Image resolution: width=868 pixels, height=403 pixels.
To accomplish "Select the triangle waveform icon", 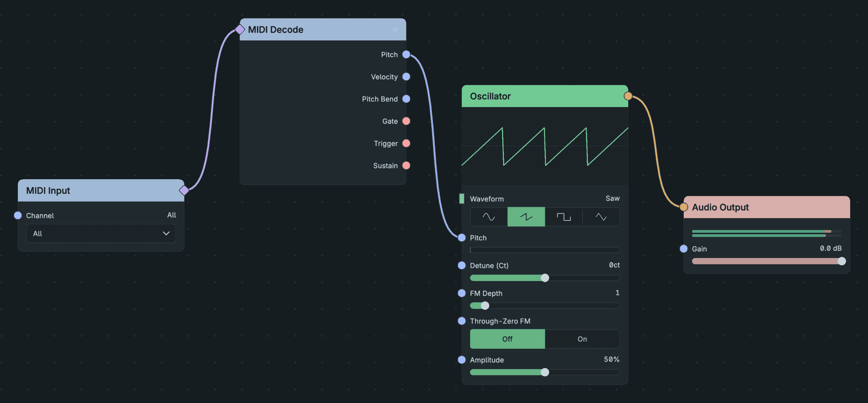I will pyautogui.click(x=601, y=217).
